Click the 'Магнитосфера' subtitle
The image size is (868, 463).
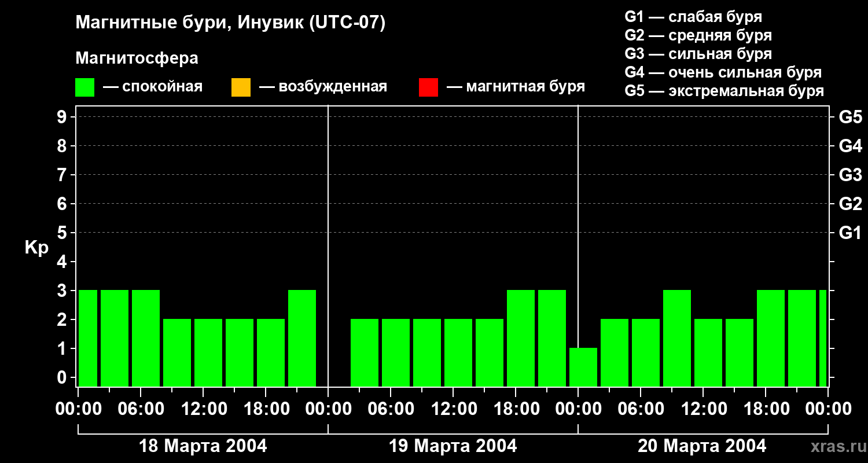pos(137,58)
